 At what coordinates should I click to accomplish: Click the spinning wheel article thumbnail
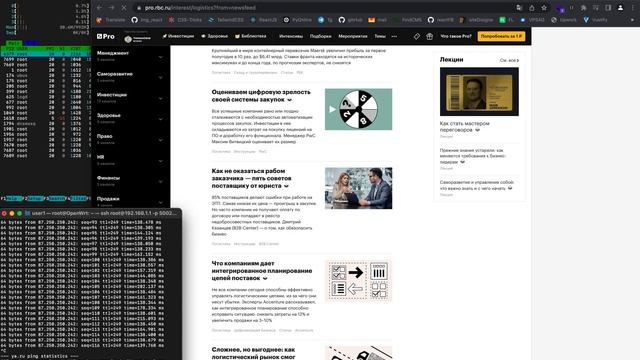[x=358, y=109]
